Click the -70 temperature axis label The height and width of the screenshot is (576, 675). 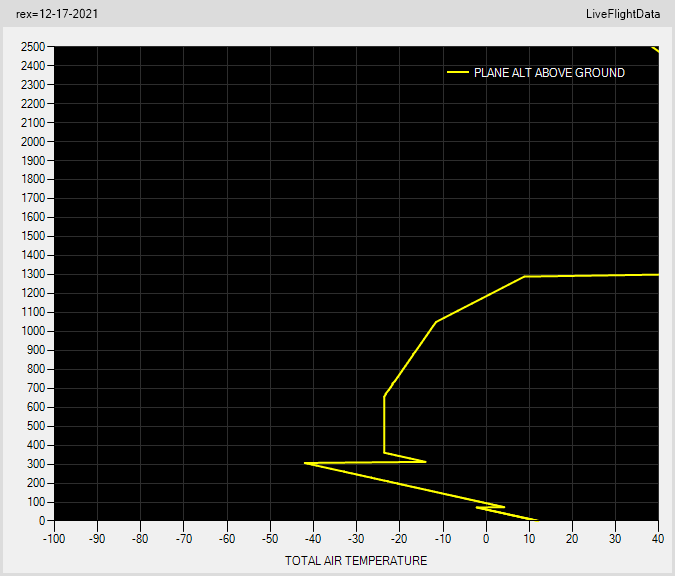184,539
